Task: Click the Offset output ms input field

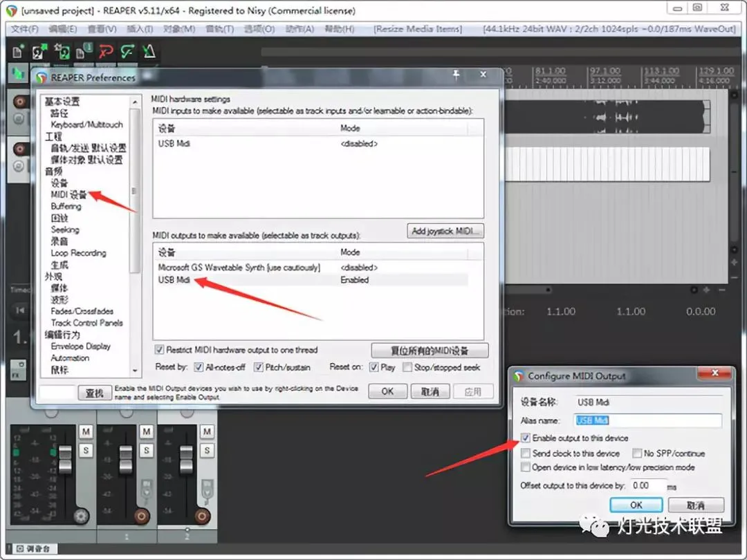Action: click(647, 485)
